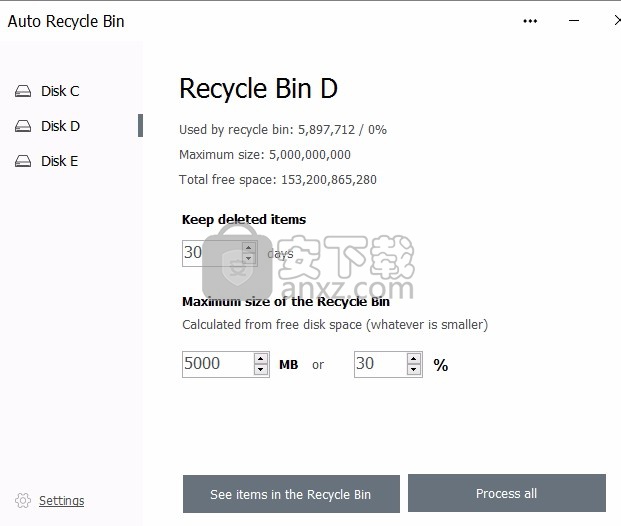This screenshot has width=621, height=526.
Task: Select the Disk E sidebar label
Action: [59, 161]
